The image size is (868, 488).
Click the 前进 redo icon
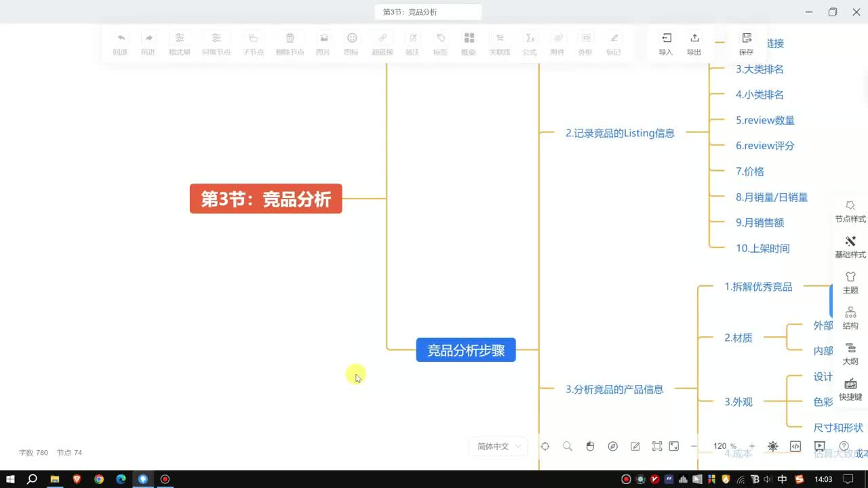pyautogui.click(x=149, y=38)
